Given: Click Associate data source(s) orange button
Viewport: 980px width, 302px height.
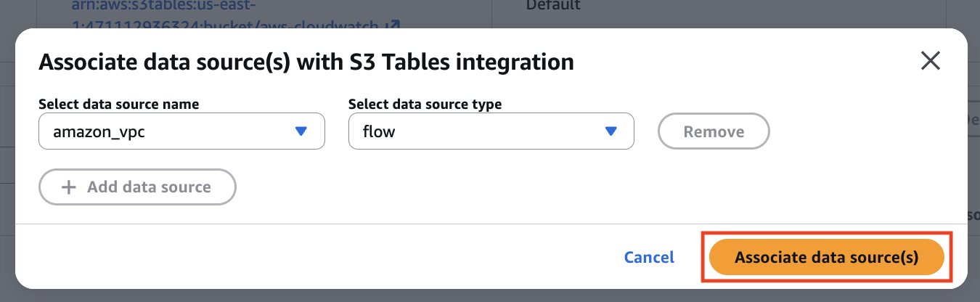Looking at the screenshot, I should (826, 257).
